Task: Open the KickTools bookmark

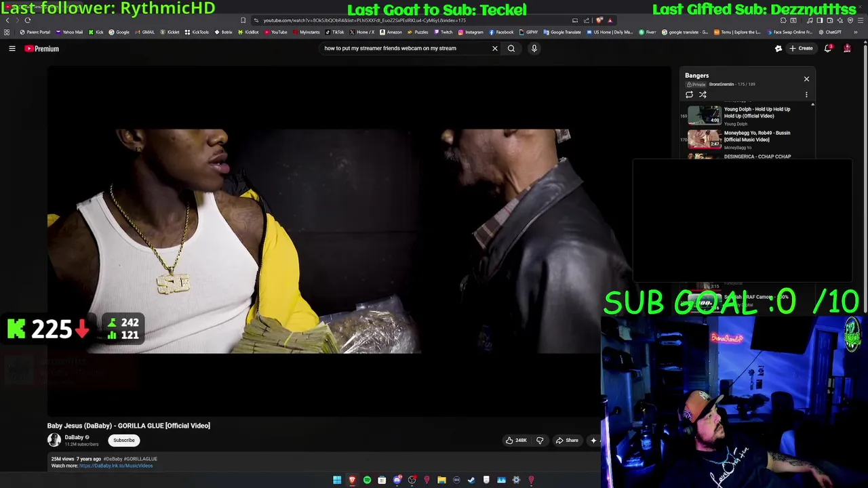Action: click(x=197, y=32)
